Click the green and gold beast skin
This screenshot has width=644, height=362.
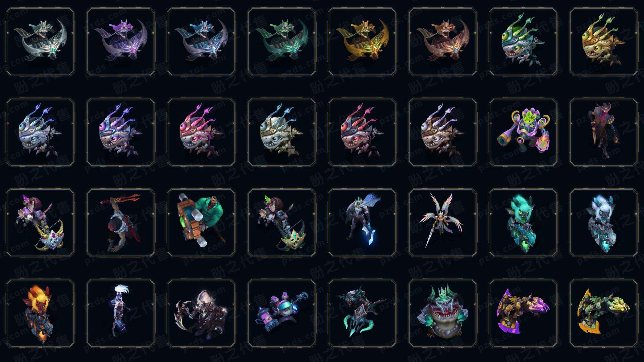(604, 313)
